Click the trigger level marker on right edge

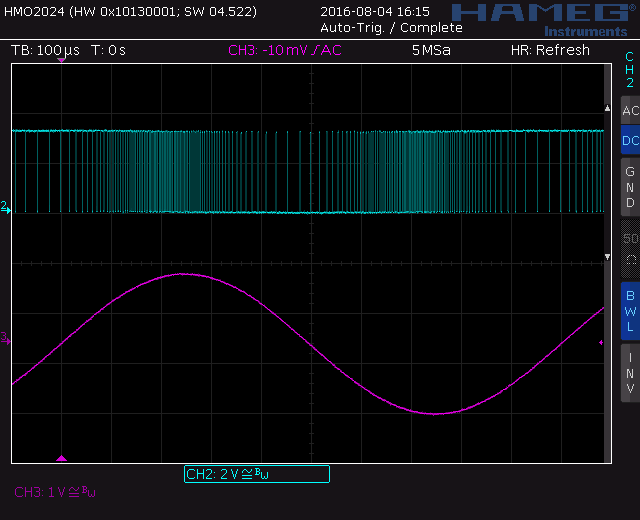601,343
